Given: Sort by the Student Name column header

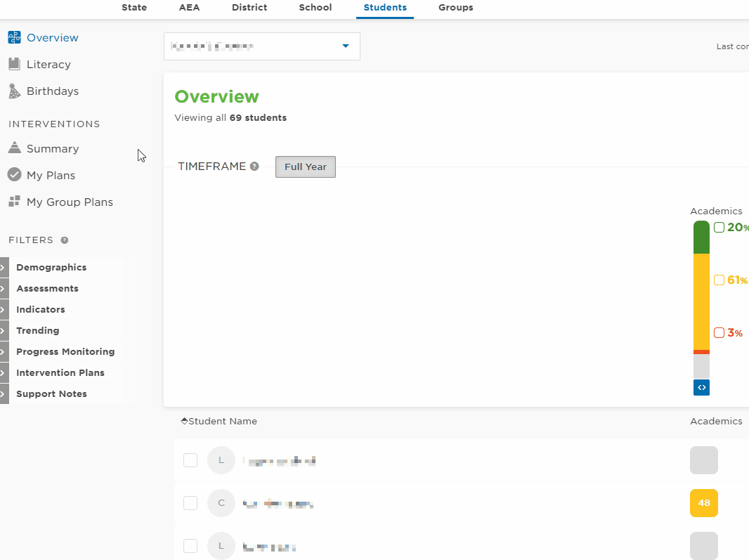Looking at the screenshot, I should 219,422.
